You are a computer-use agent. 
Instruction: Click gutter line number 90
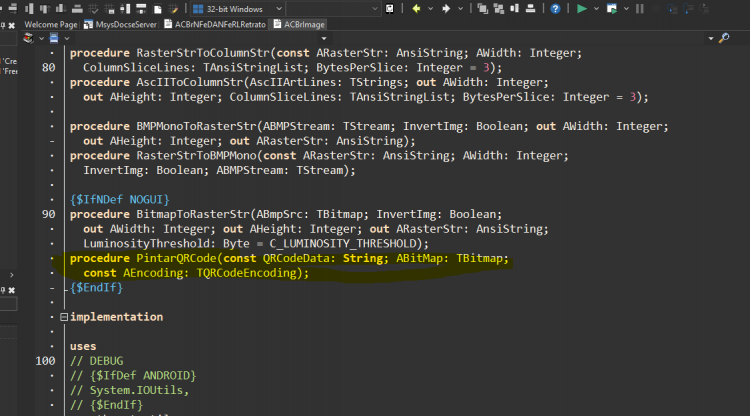tap(48, 214)
